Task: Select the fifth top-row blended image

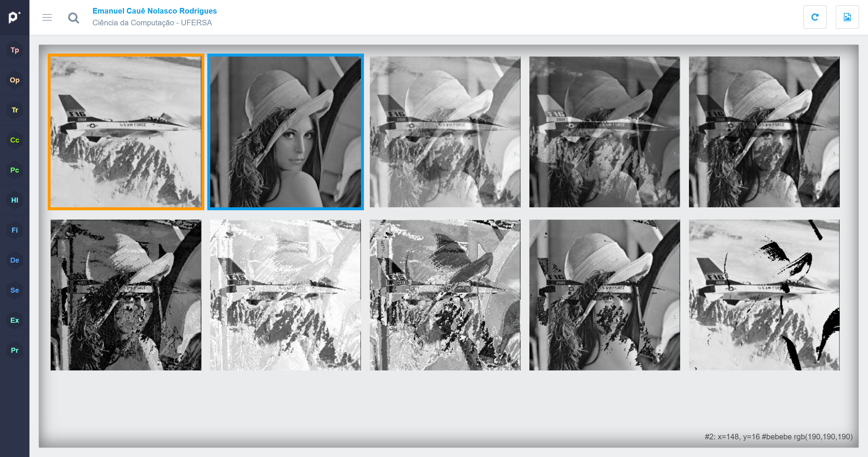Action: (764, 132)
